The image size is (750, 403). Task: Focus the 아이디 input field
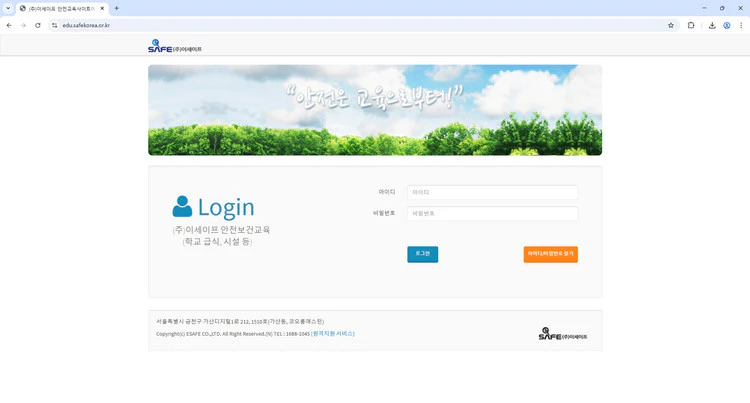pos(492,192)
